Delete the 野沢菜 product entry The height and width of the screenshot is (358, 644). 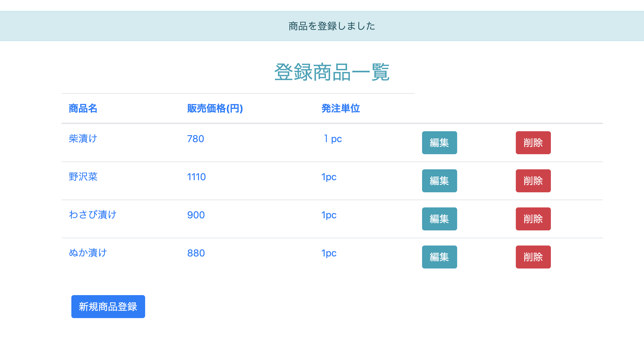[533, 181]
